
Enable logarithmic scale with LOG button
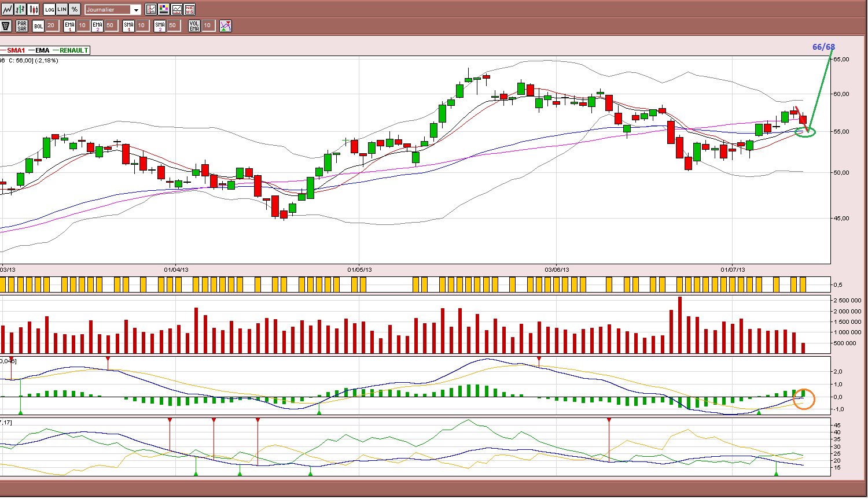(x=49, y=9)
